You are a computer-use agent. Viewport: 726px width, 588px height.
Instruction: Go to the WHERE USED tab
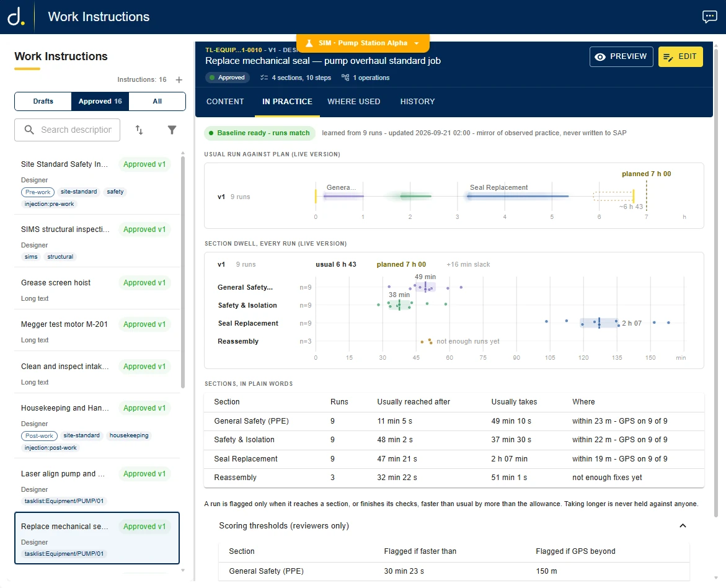(x=354, y=102)
